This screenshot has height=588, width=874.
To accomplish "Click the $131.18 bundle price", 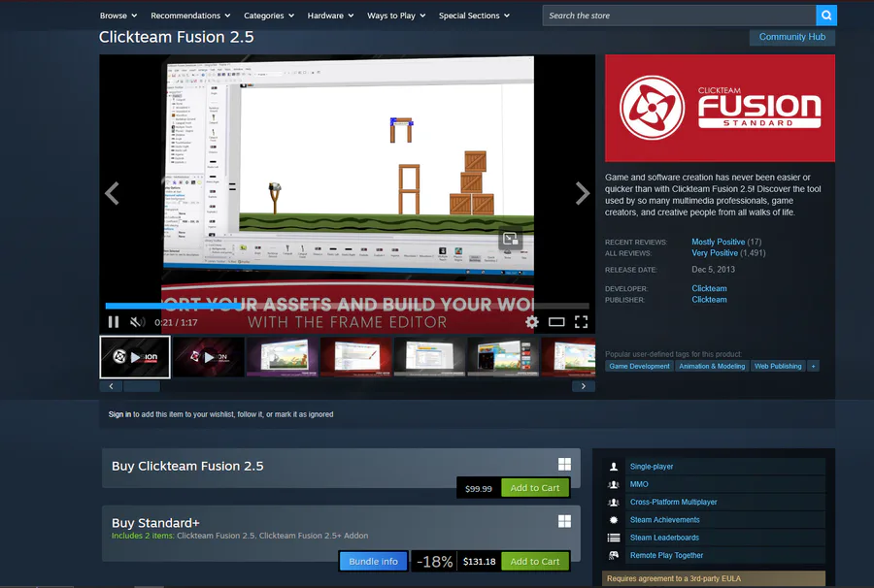I will coord(479,561).
